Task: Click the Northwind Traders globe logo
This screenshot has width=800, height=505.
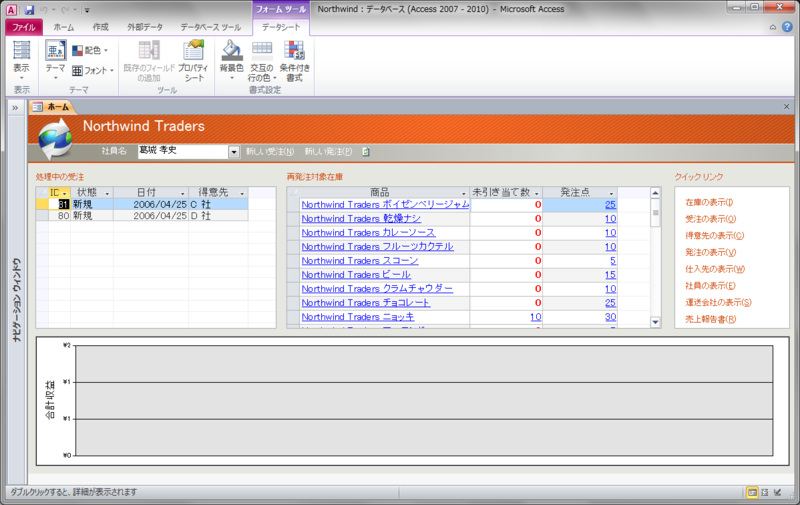Action: (x=55, y=137)
